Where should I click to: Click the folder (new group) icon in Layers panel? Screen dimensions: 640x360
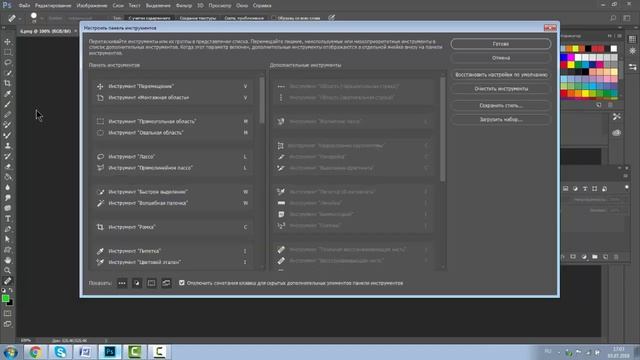(595, 257)
